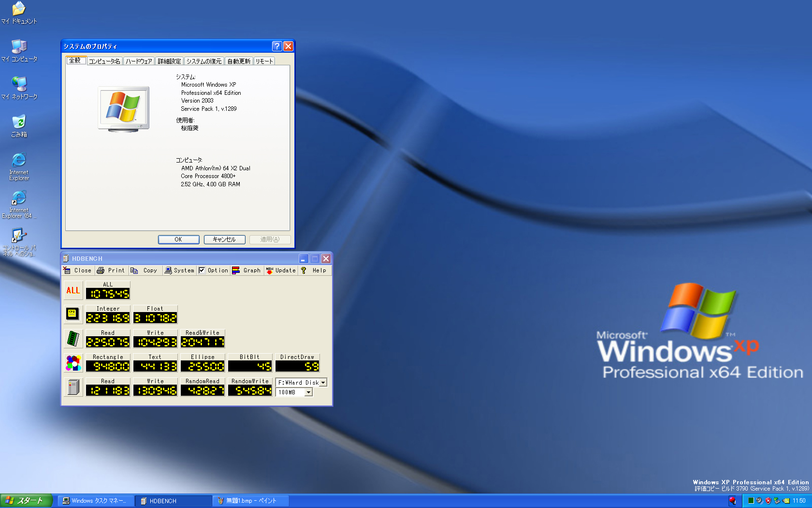812x508 pixels.
Task: Click the colorful video benchmark icon
Action: coord(73,363)
